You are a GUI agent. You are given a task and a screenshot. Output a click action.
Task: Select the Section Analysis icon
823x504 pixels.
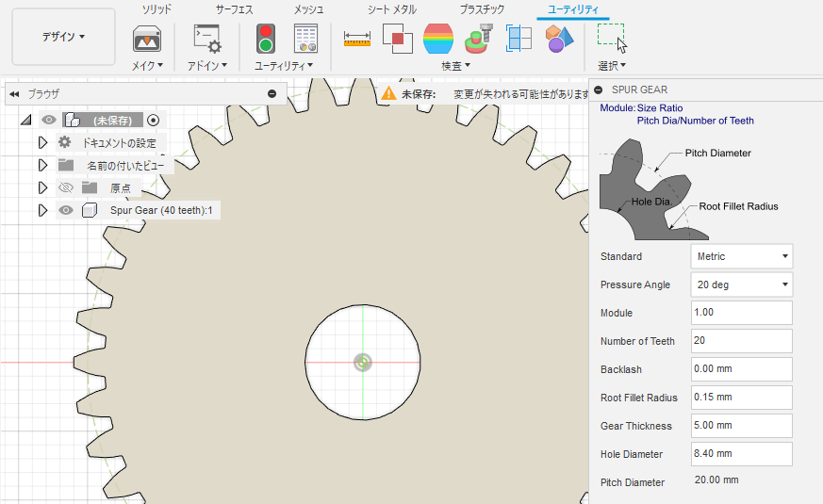(518, 39)
